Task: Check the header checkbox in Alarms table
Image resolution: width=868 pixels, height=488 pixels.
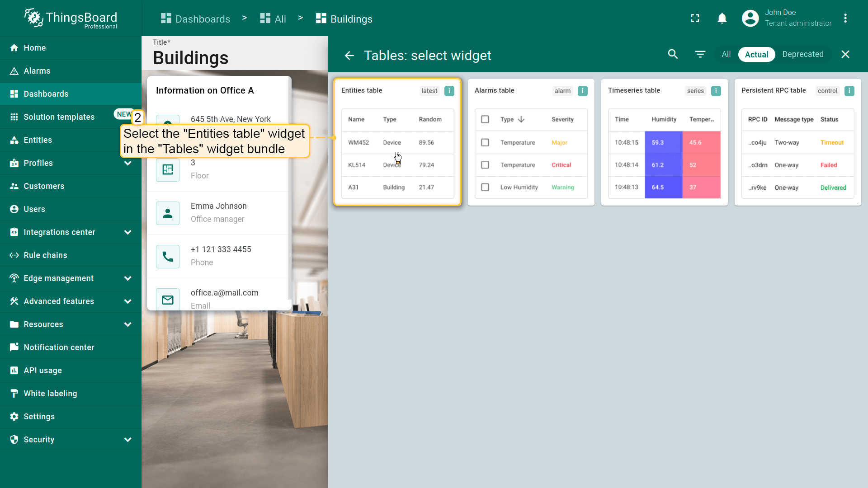Action: click(x=485, y=119)
